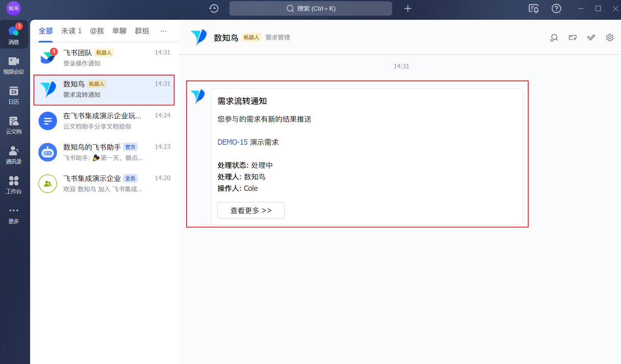The image size is (621, 364).
Task: Open the 消息 messages sidebar icon
Action: pyautogui.click(x=14, y=34)
